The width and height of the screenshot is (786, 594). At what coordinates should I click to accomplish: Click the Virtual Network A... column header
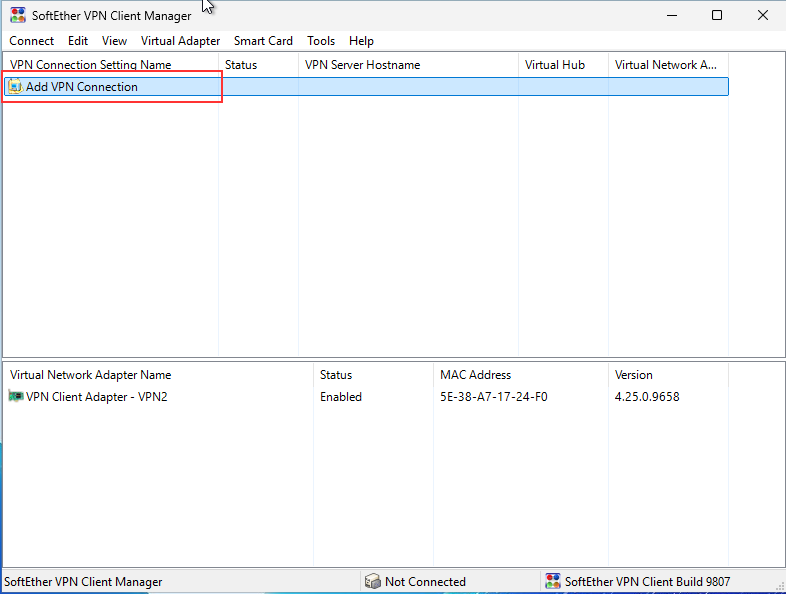[x=668, y=65]
